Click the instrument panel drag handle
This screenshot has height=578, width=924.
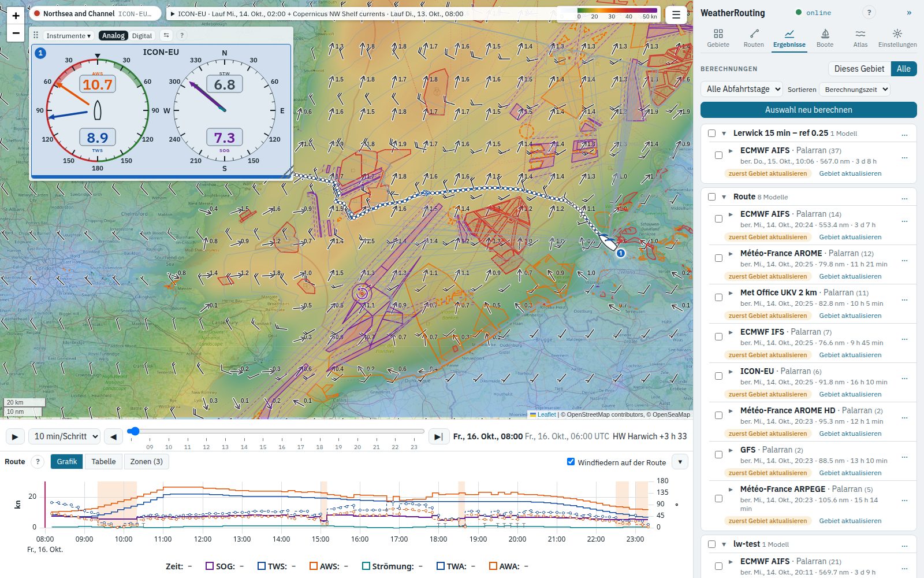pyautogui.click(x=36, y=35)
